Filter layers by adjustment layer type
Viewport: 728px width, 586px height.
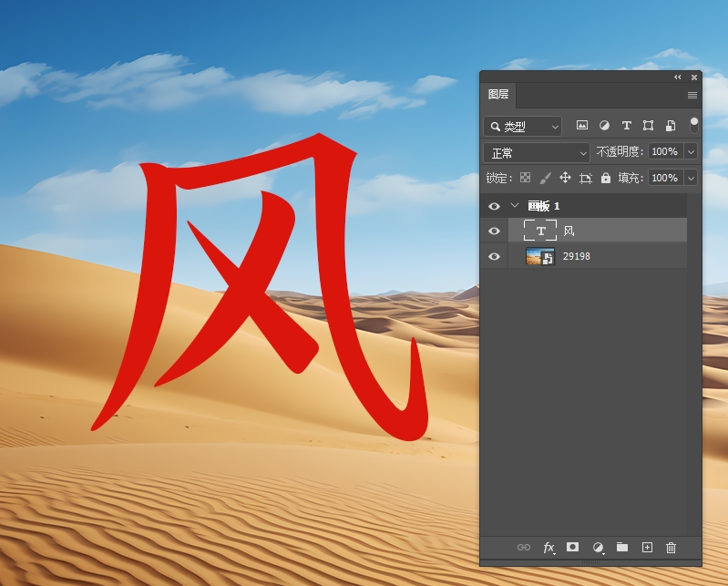click(604, 126)
